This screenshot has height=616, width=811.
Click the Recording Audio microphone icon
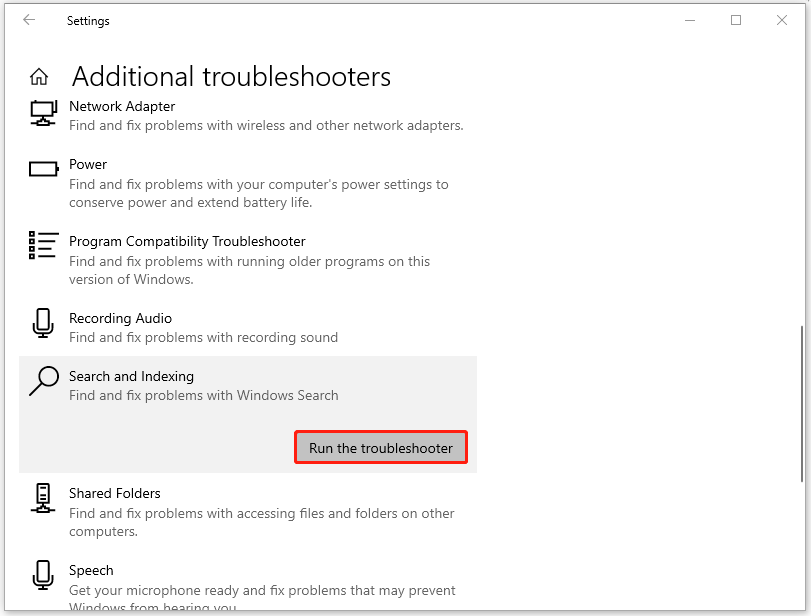point(43,325)
